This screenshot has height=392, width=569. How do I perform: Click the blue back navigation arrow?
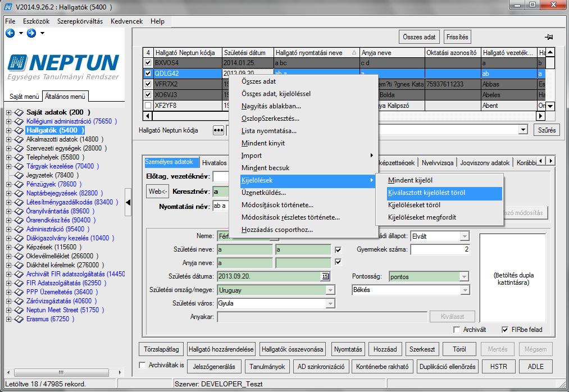(x=10, y=33)
